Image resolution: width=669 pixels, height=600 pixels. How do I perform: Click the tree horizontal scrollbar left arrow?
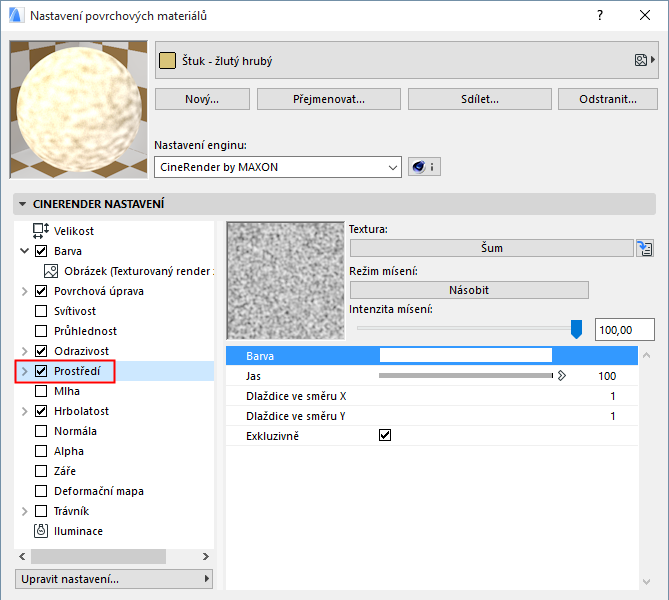(22, 556)
